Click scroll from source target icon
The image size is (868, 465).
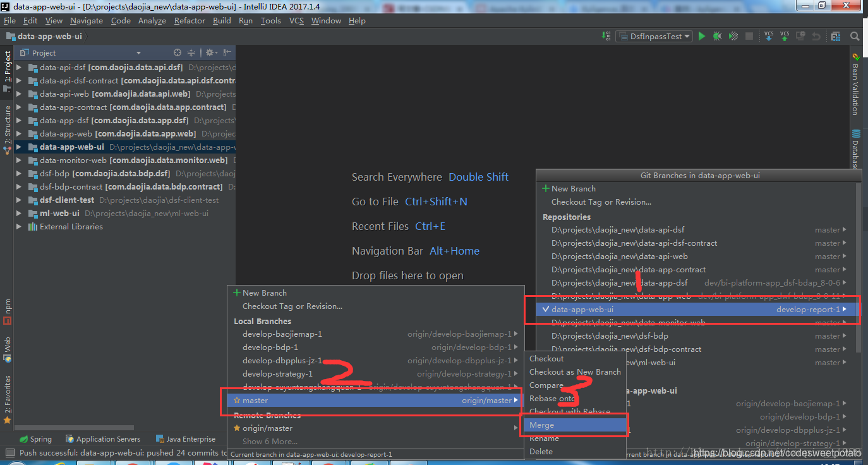[178, 53]
